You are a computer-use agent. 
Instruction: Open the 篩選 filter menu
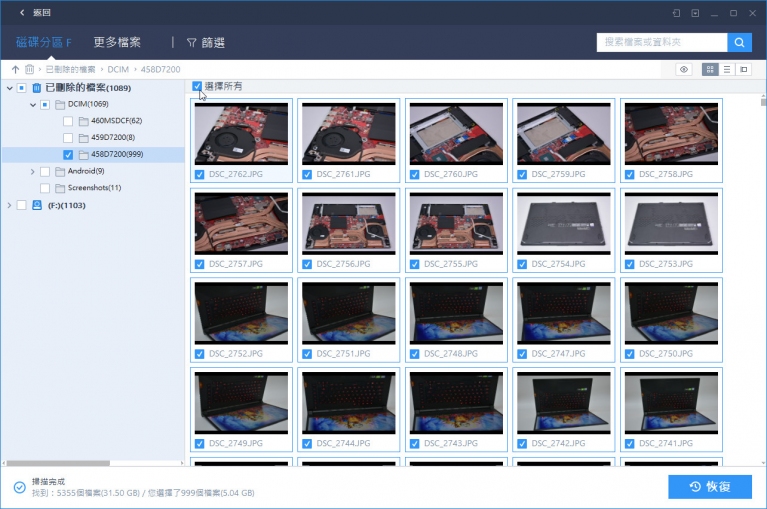tap(205, 43)
